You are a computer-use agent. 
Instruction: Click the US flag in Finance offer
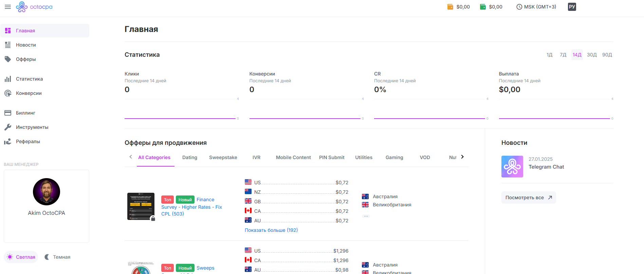pyautogui.click(x=248, y=182)
